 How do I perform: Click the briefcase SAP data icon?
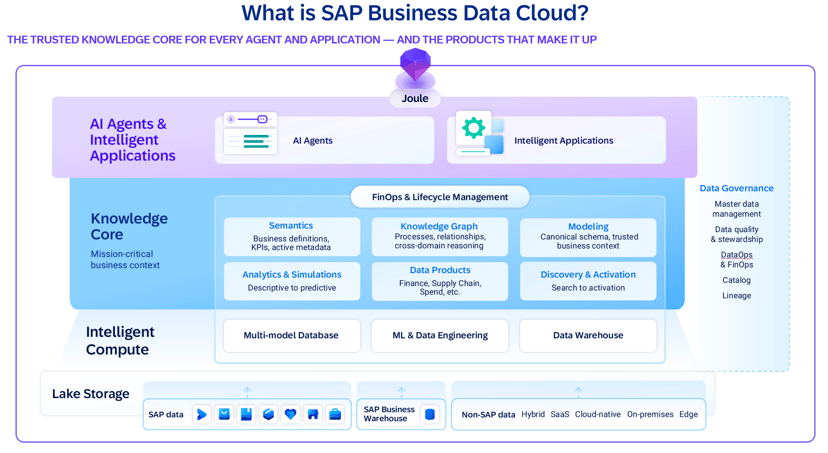coord(335,414)
